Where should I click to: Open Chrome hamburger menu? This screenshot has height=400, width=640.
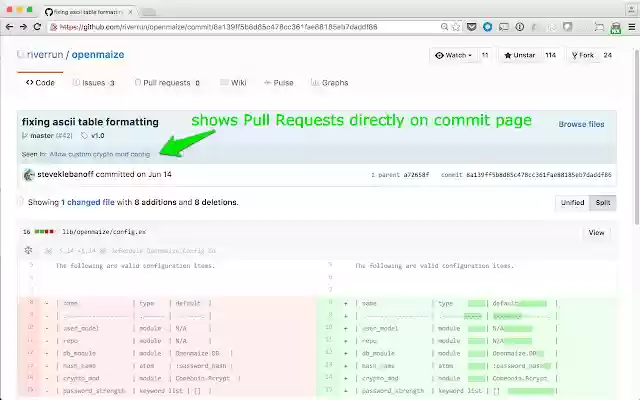(631, 27)
